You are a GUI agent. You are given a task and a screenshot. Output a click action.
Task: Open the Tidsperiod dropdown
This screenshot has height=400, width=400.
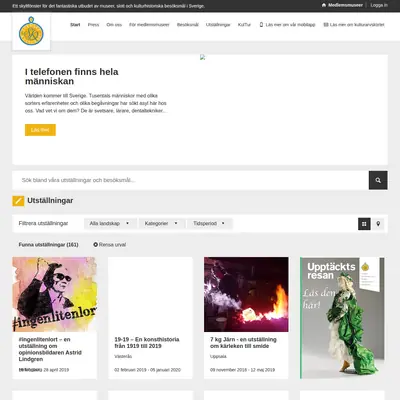click(209, 223)
